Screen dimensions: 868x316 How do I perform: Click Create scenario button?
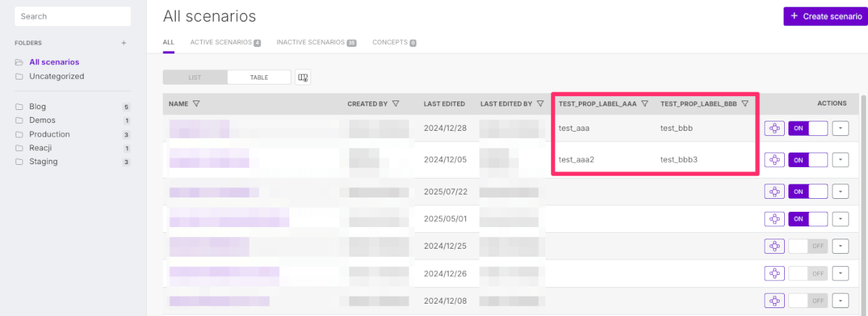(x=825, y=17)
